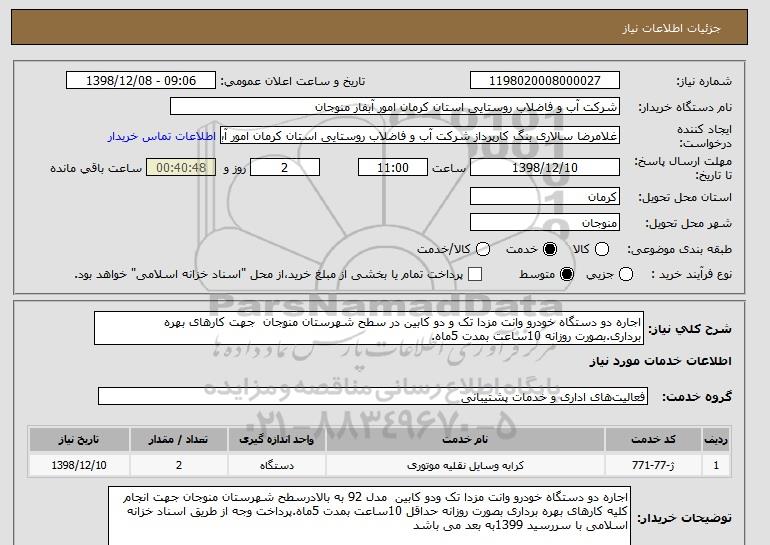Tick the اسناد خزانه اسلامی payment checkbox

coord(475,274)
